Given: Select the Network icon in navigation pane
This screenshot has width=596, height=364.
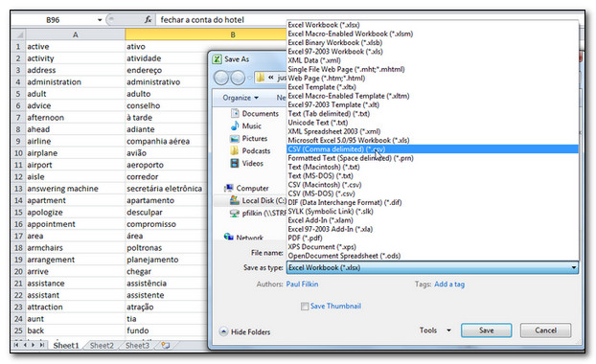Looking at the screenshot, I should coord(228,237).
